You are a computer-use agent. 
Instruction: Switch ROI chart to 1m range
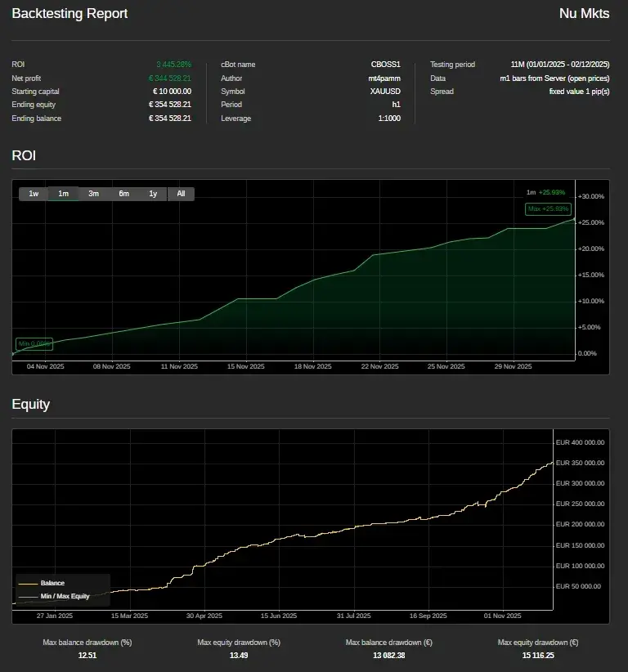[x=64, y=194]
